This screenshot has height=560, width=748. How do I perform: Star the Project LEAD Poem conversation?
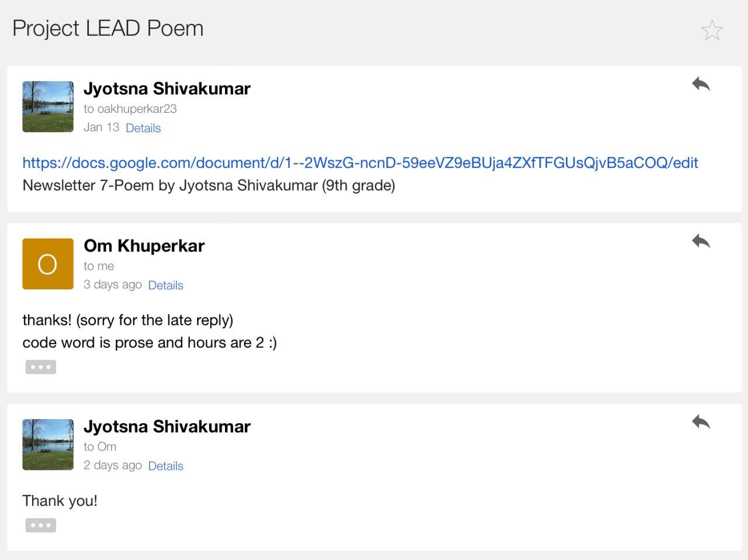click(x=712, y=30)
